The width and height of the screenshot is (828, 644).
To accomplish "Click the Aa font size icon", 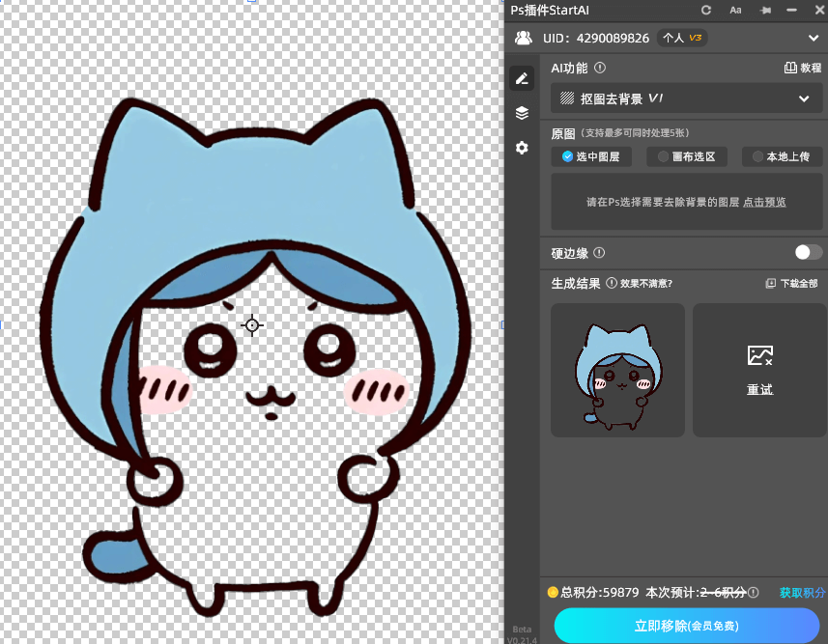I will 735,10.
